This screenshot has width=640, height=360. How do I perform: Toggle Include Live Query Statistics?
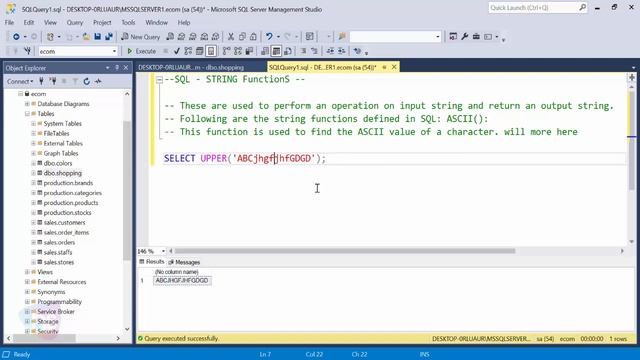[x=238, y=51]
